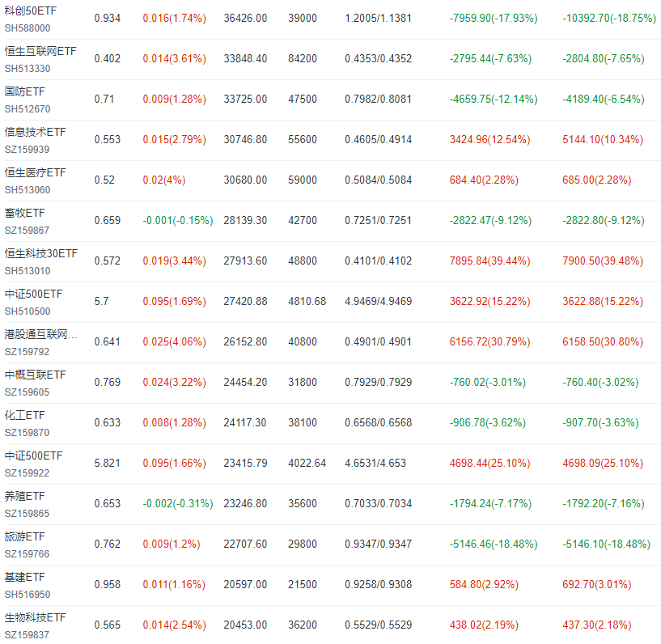661x644 pixels.
Task: Select the cost 0.4901/0.4901
Action: tap(378, 341)
